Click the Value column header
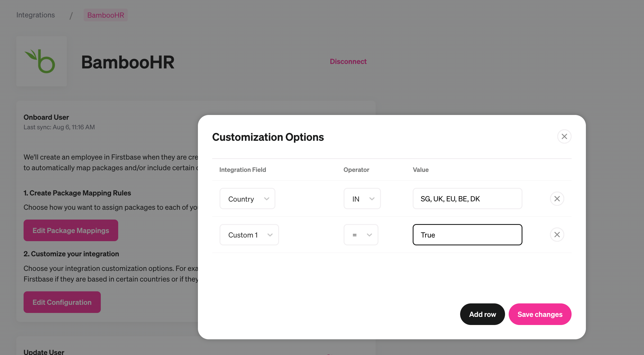Viewport: 644px width, 355px height. (421, 170)
